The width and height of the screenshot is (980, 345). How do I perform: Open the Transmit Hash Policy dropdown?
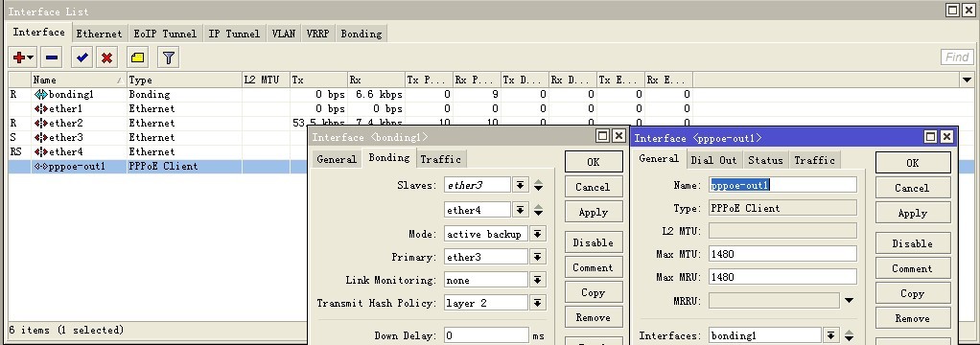[537, 303]
